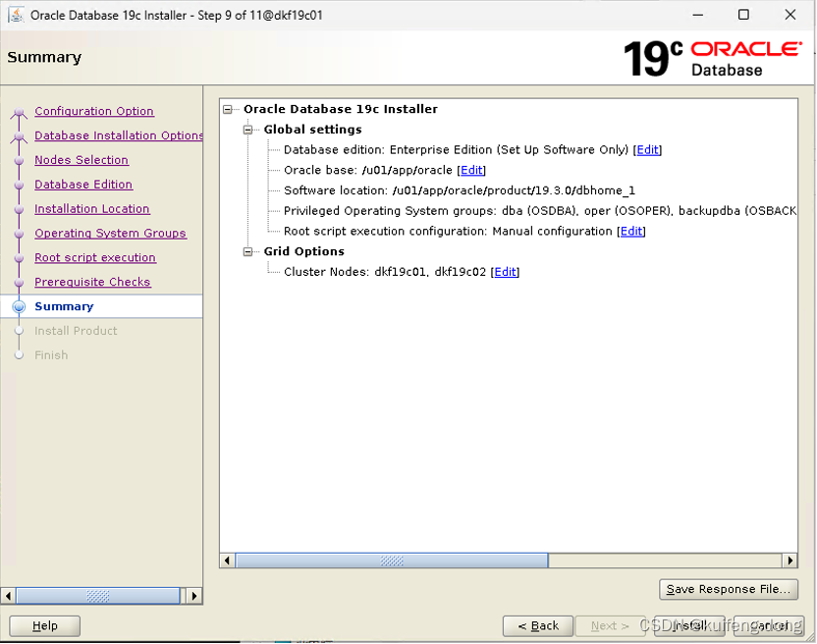Collapse the Oracle Database 19c Installer tree node
The image size is (817, 644).
[228, 109]
